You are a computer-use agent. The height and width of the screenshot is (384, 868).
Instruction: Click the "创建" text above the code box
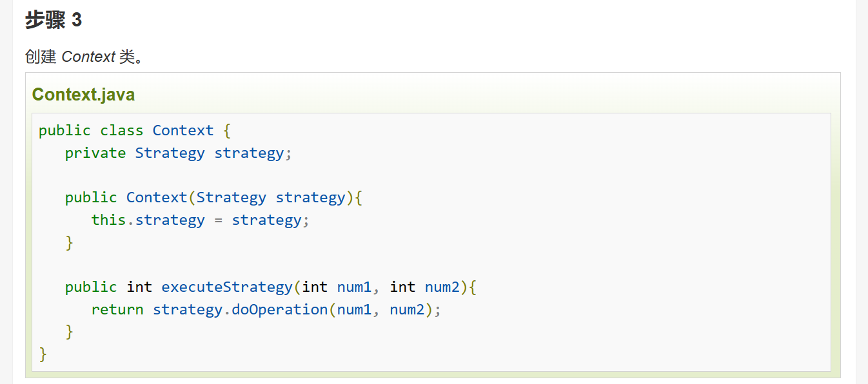pos(41,57)
